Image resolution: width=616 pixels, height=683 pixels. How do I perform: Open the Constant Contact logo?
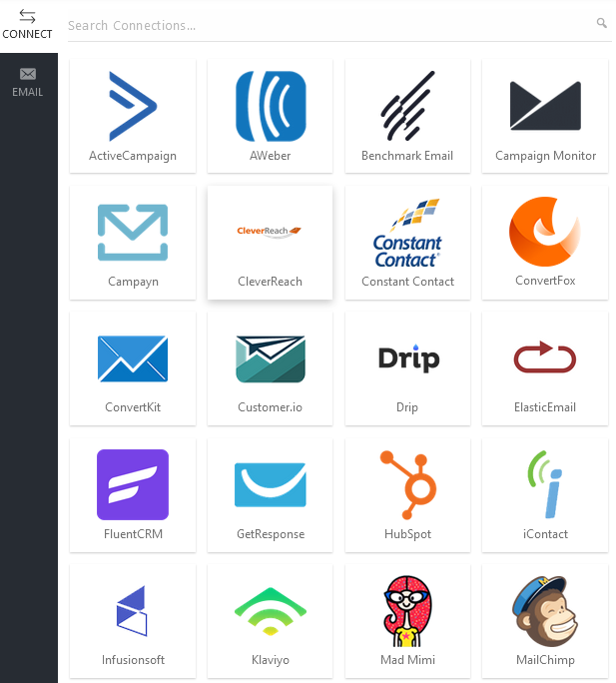pos(407,233)
